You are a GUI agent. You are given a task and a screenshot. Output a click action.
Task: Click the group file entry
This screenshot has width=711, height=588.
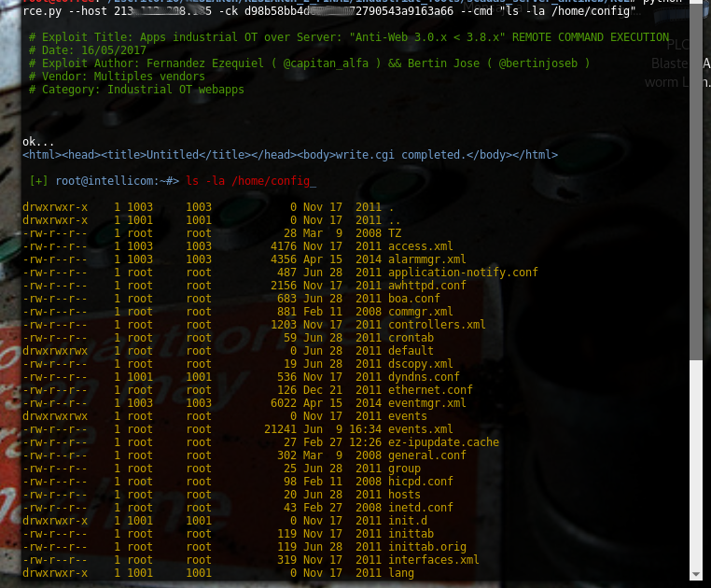pos(404,469)
